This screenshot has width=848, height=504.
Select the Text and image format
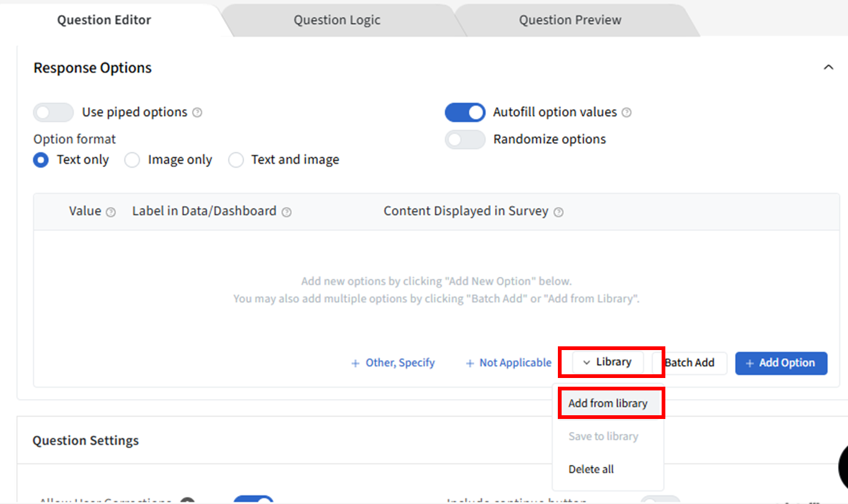pyautogui.click(x=236, y=160)
